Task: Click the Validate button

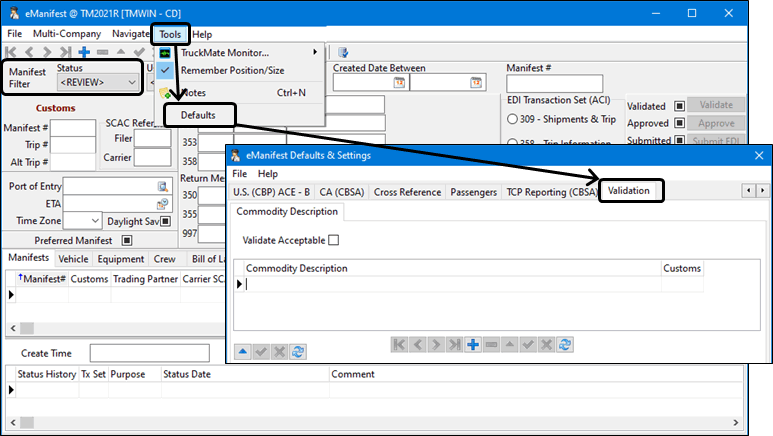Action: click(716, 105)
